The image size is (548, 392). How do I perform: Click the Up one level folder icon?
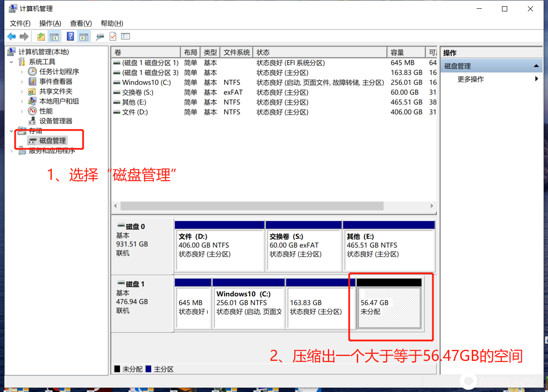(x=41, y=37)
